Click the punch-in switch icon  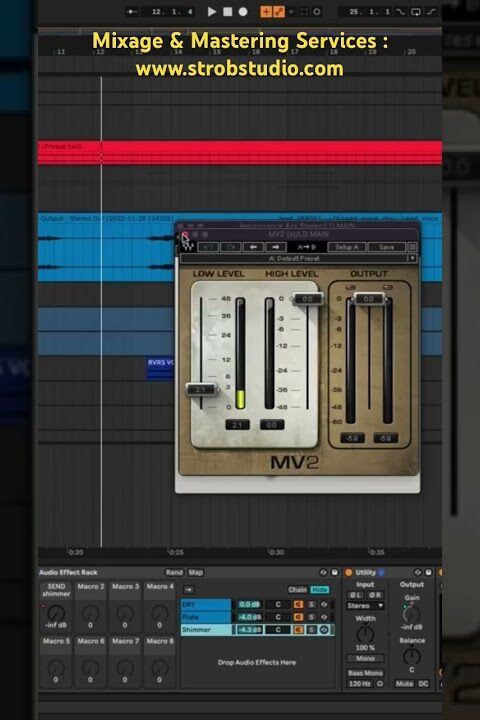point(401,11)
